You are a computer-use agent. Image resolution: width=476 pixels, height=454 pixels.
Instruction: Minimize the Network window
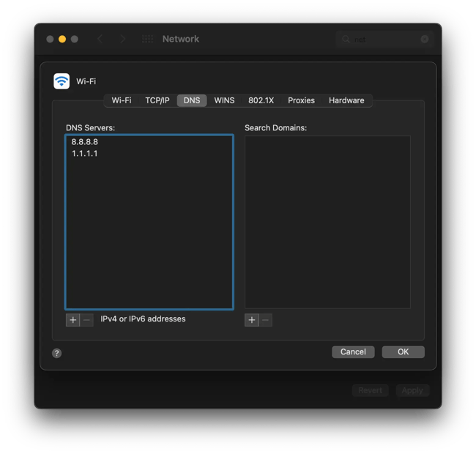[x=62, y=39]
